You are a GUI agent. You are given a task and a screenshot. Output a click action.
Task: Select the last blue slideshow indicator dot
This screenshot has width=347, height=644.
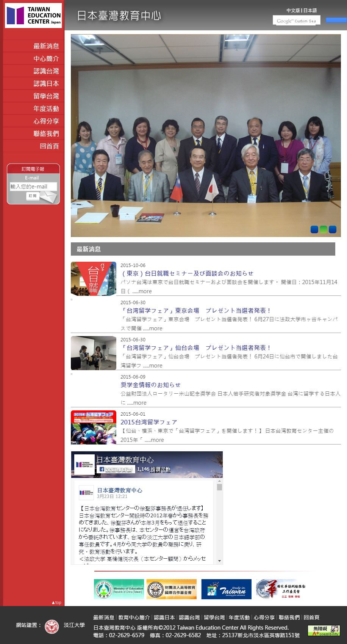pos(333,229)
